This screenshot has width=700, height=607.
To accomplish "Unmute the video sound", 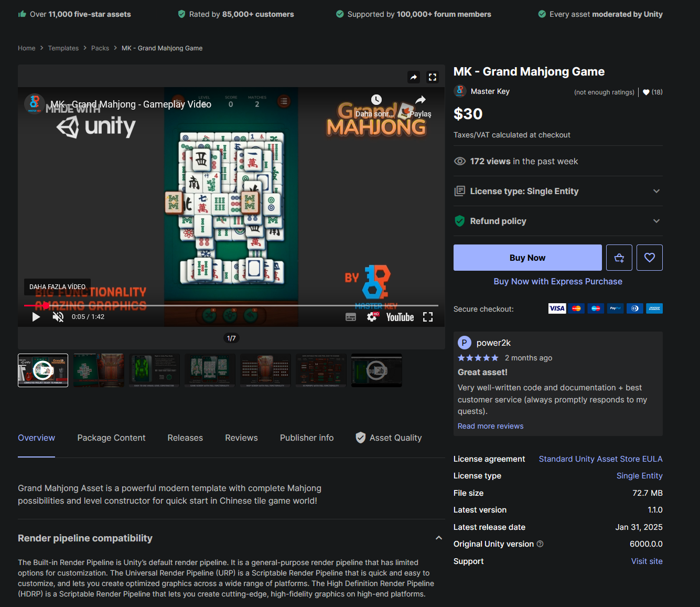I will tap(58, 317).
